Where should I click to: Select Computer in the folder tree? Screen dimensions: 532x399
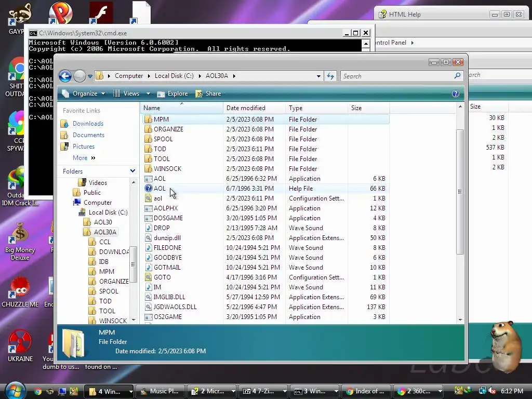[98, 202]
